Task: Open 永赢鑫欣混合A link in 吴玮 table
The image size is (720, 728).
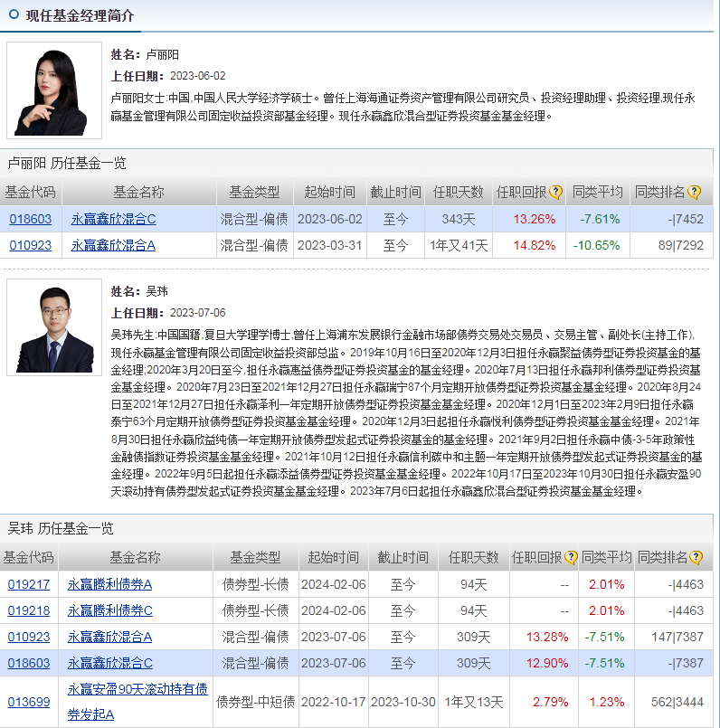Action: 109,637
